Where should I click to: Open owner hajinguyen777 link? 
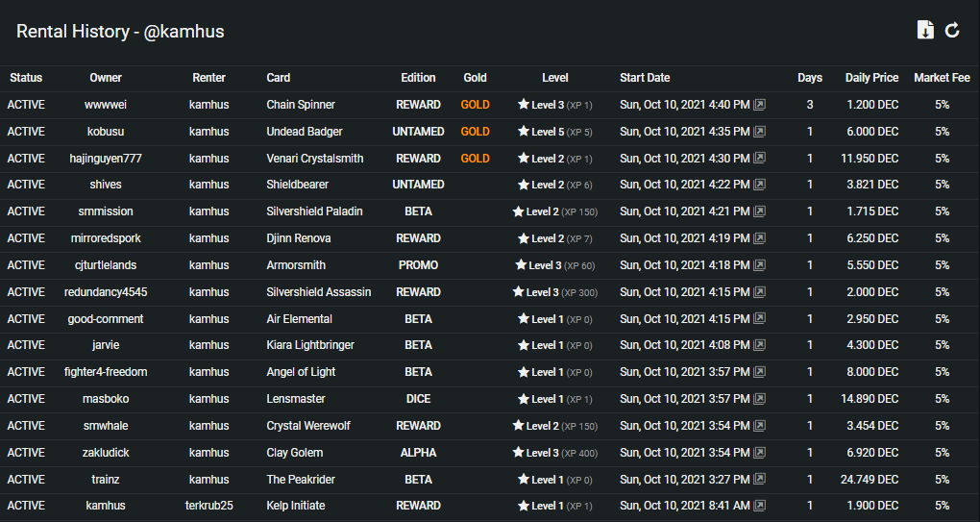tap(106, 159)
